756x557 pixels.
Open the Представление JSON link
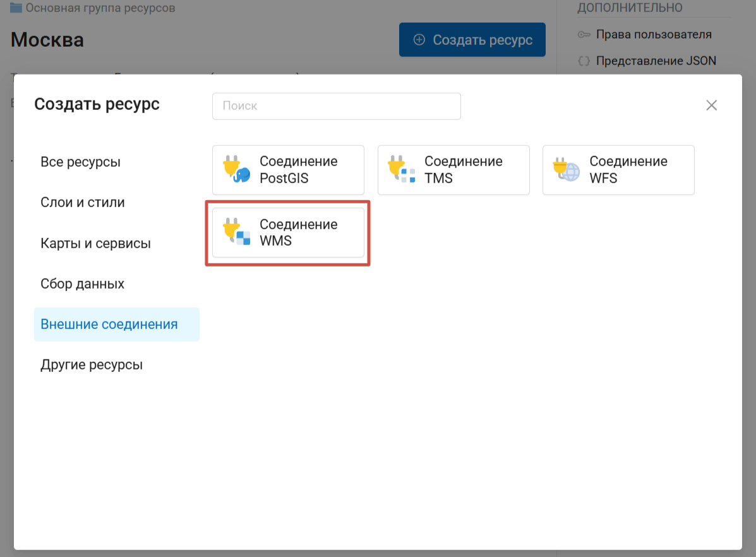click(x=656, y=61)
